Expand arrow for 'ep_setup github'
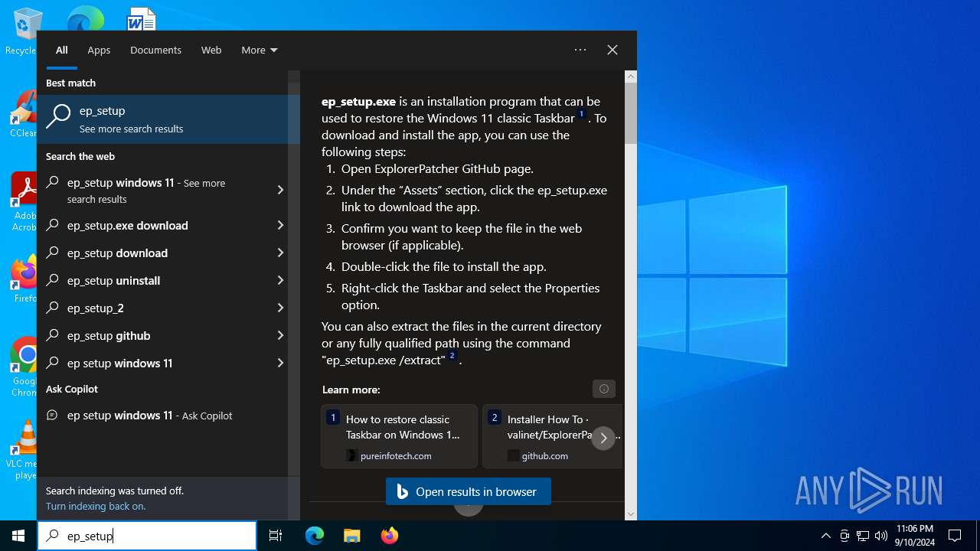 pyautogui.click(x=280, y=335)
